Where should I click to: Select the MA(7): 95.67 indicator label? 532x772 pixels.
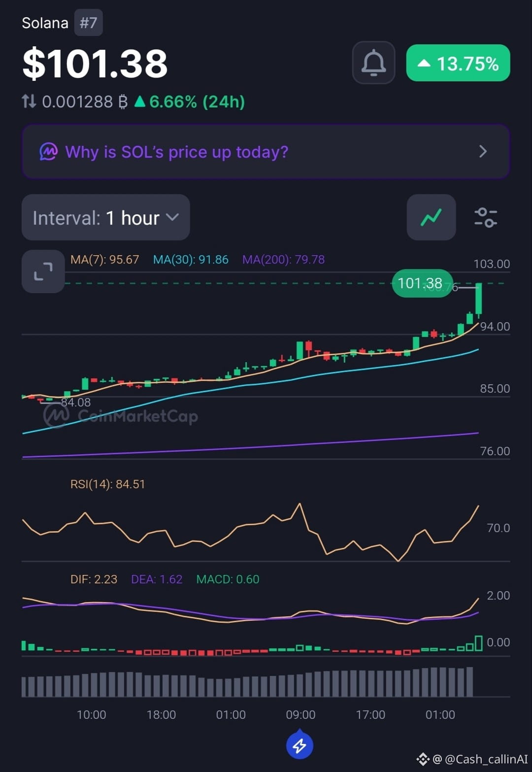point(105,260)
